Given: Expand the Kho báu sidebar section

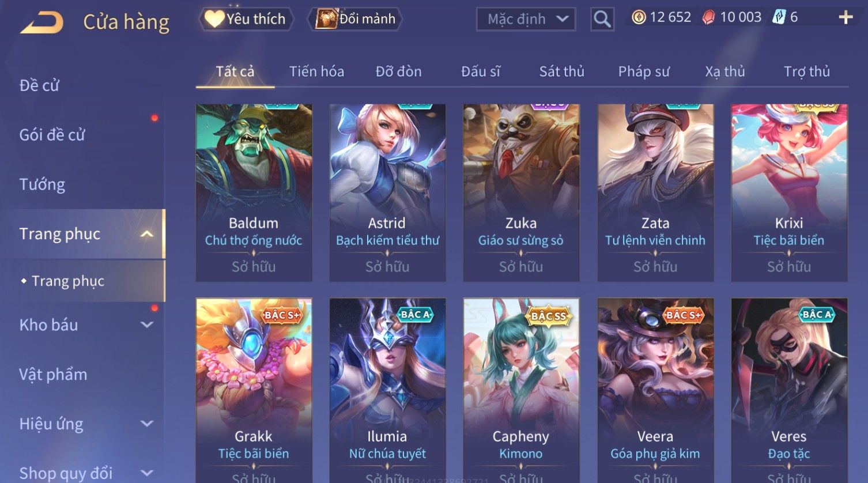Looking at the screenshot, I should (147, 325).
